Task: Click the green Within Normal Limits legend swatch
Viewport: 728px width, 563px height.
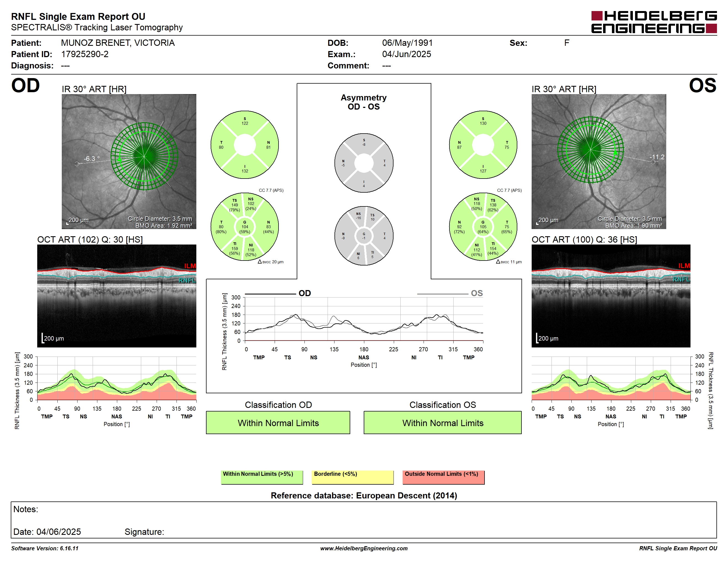Action: pos(262,477)
